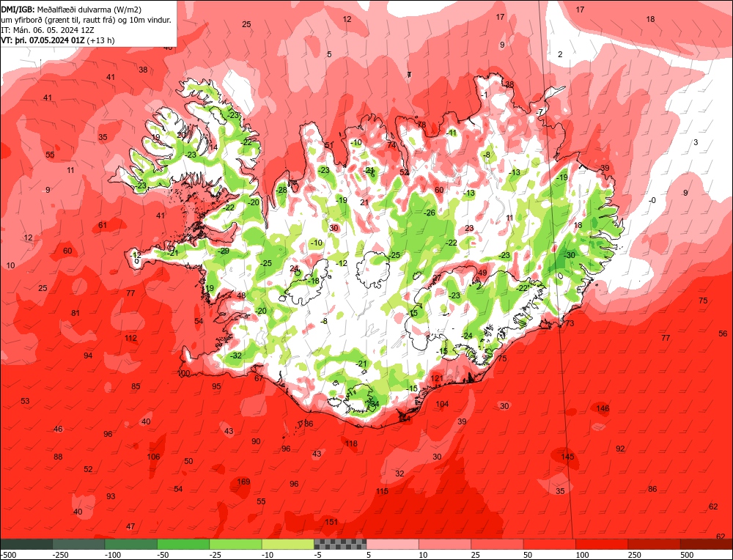733x560 pixels.
Task: Click the map value 118 south of Iceland
Action: pos(351,443)
